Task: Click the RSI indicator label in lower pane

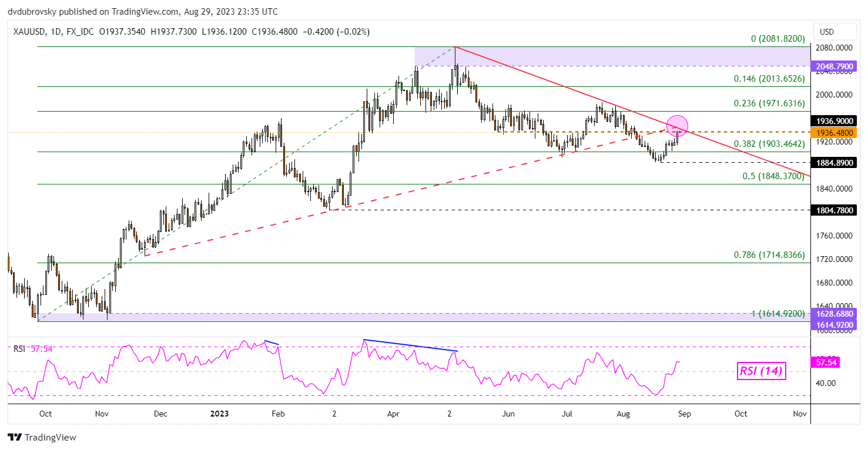Action: tap(21, 349)
